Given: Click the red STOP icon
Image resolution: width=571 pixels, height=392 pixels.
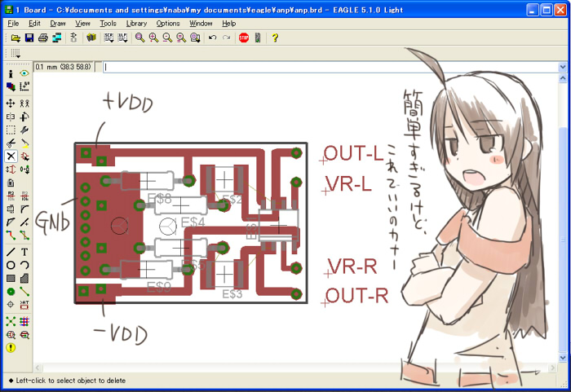Looking at the screenshot, I should pyautogui.click(x=244, y=37).
